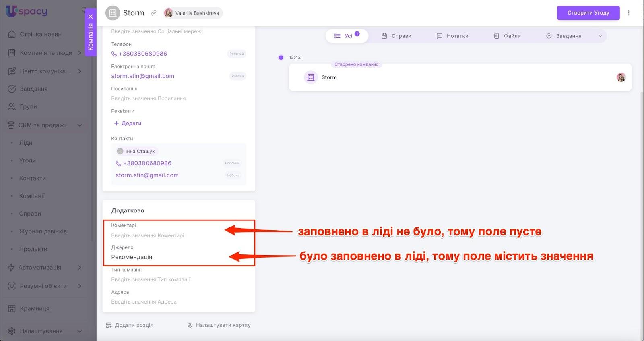Click the Коментарі input field
644x341 pixels.
[x=178, y=235]
